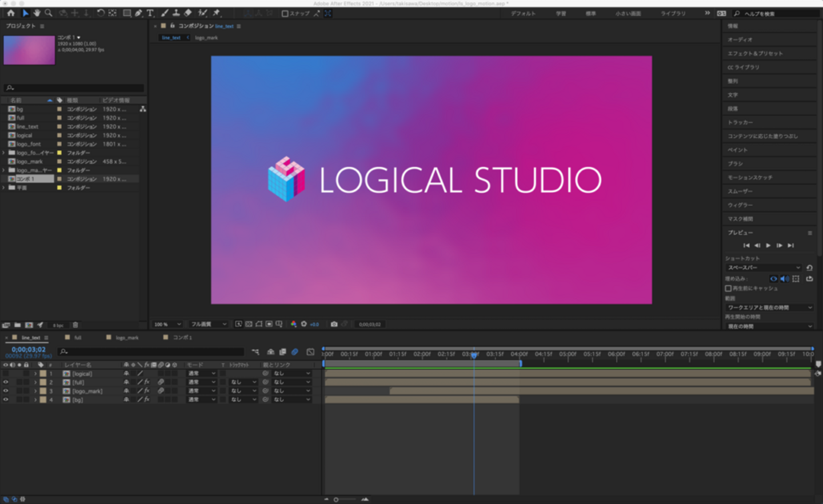Choose the Pen tool
The width and height of the screenshot is (823, 504).
138,13
